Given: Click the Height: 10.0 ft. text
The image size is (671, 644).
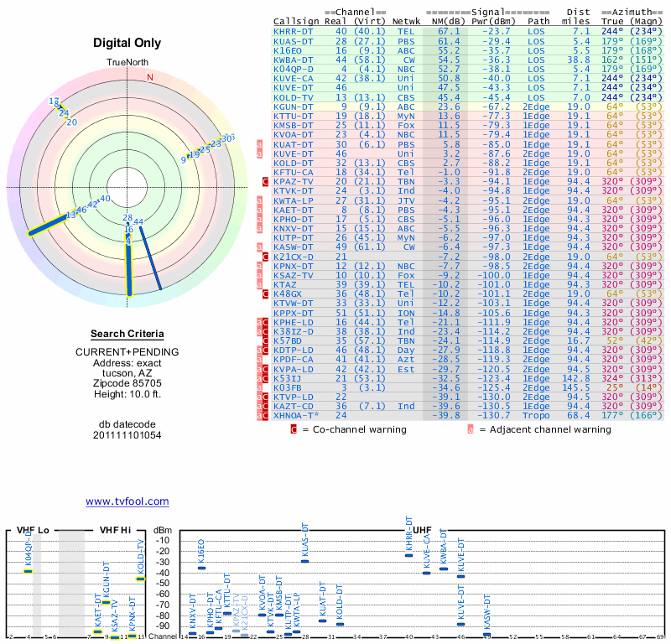Looking at the screenshot, I should 127,394.
